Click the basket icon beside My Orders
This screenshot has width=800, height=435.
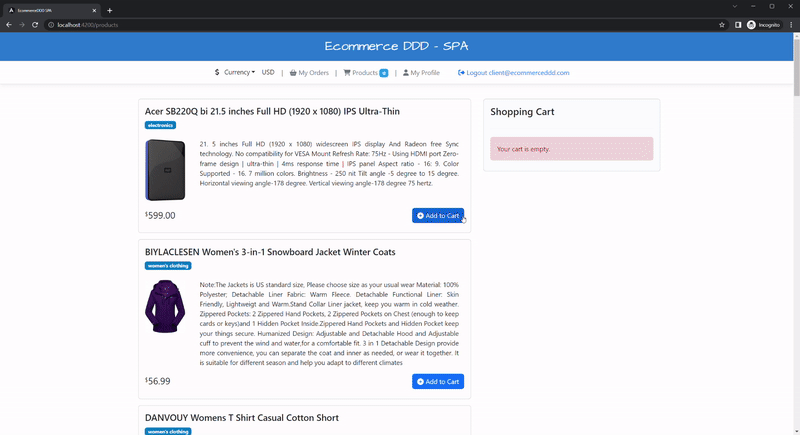point(293,73)
